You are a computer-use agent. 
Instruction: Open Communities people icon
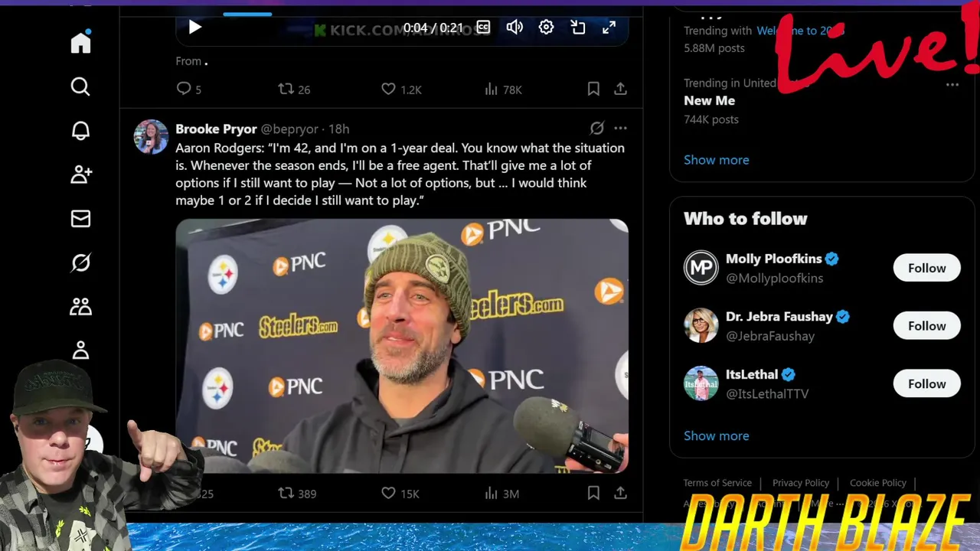coord(80,307)
